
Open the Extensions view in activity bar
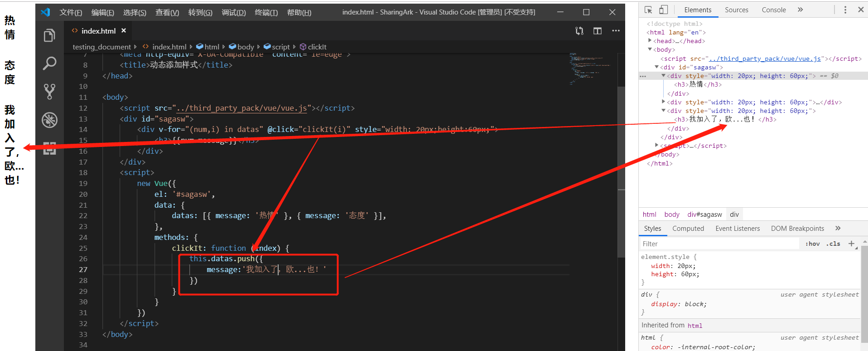pos(49,148)
